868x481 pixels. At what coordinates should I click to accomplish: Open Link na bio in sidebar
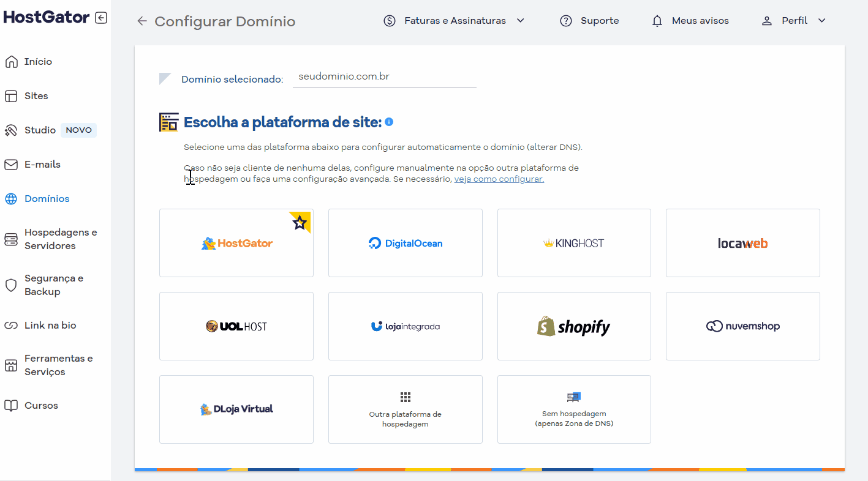tap(50, 326)
